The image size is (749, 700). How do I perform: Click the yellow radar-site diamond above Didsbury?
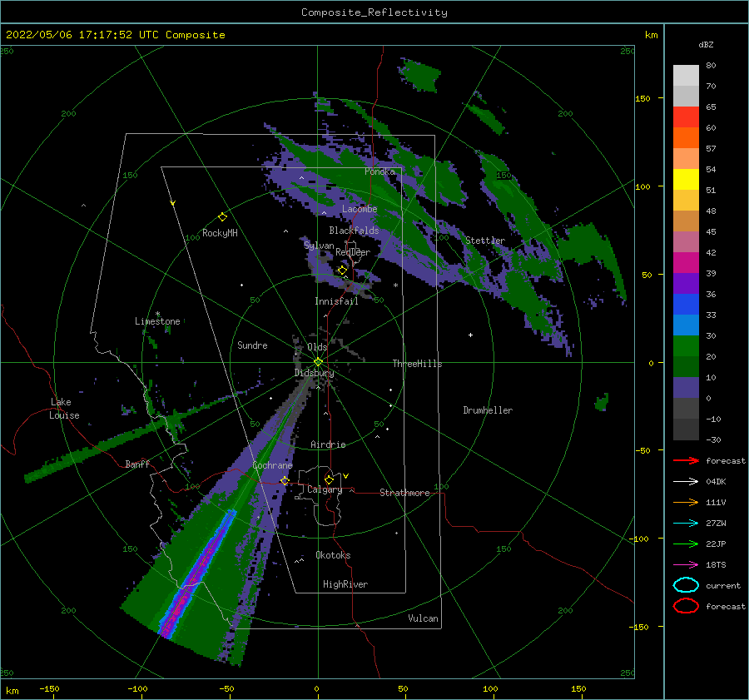point(318,362)
